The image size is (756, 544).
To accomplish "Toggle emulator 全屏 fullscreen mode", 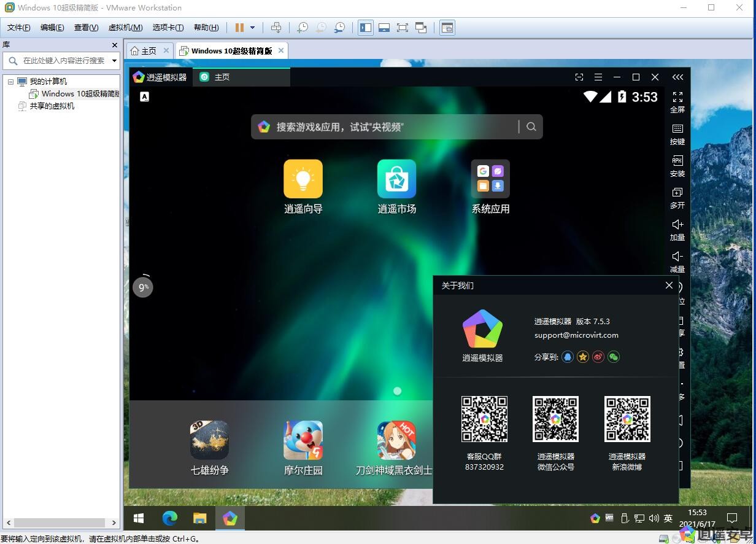I will pos(677,101).
